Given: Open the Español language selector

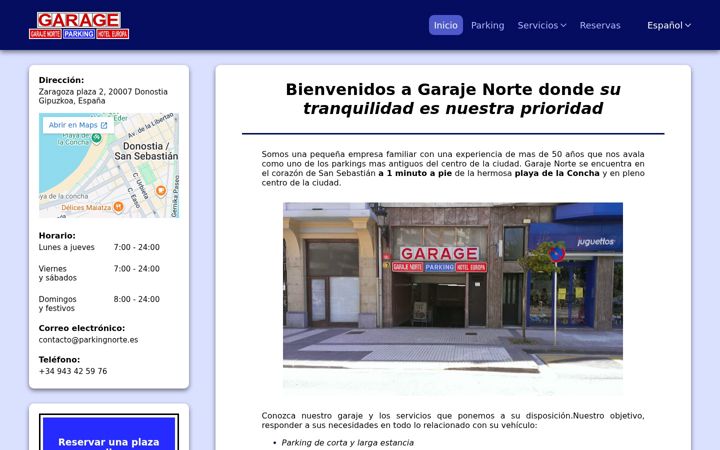Looking at the screenshot, I should (669, 25).
